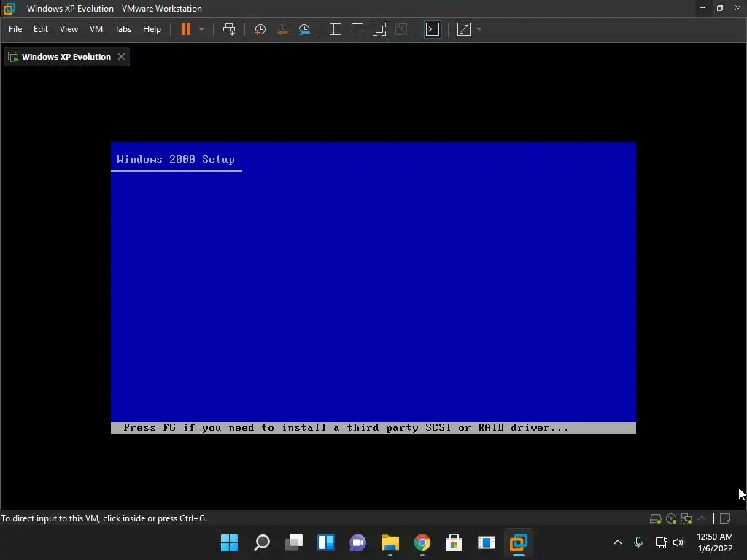
Task: Open the volume tray icon
Action: click(678, 542)
